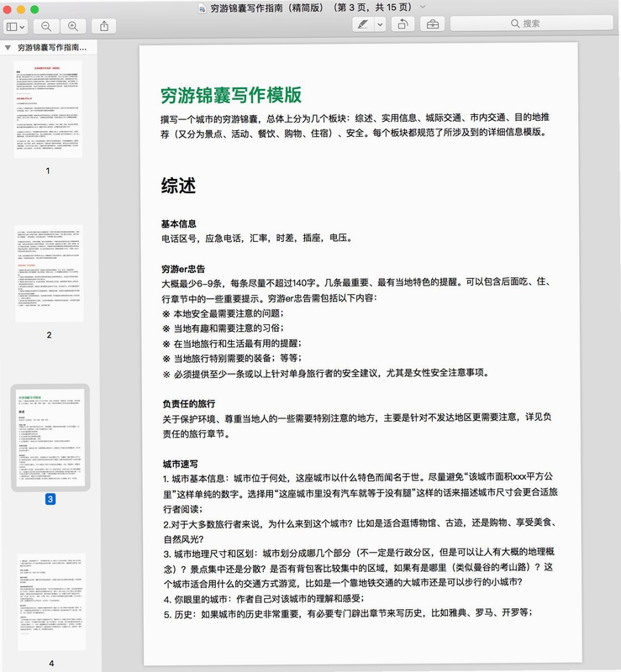This screenshot has height=672, width=621.
Task: Click the 综述 section heading
Action: click(178, 186)
